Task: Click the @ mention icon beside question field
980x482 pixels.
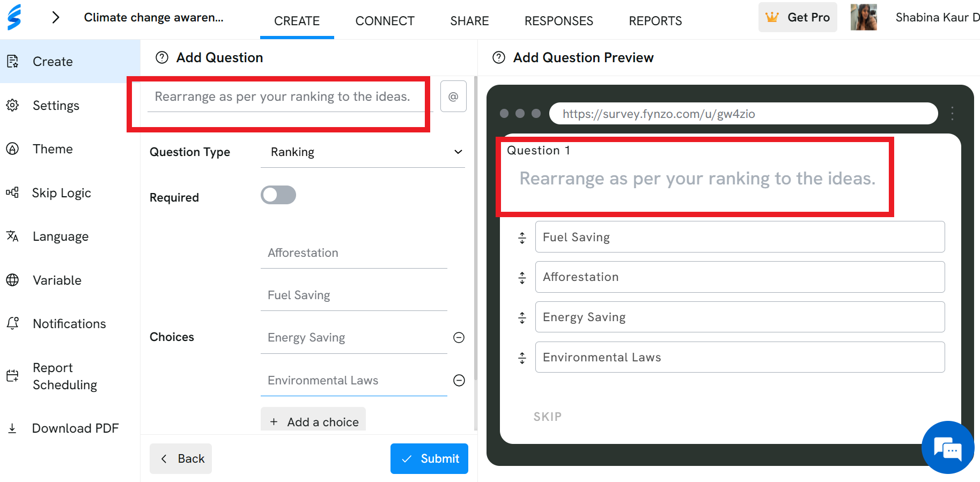Action: (453, 97)
